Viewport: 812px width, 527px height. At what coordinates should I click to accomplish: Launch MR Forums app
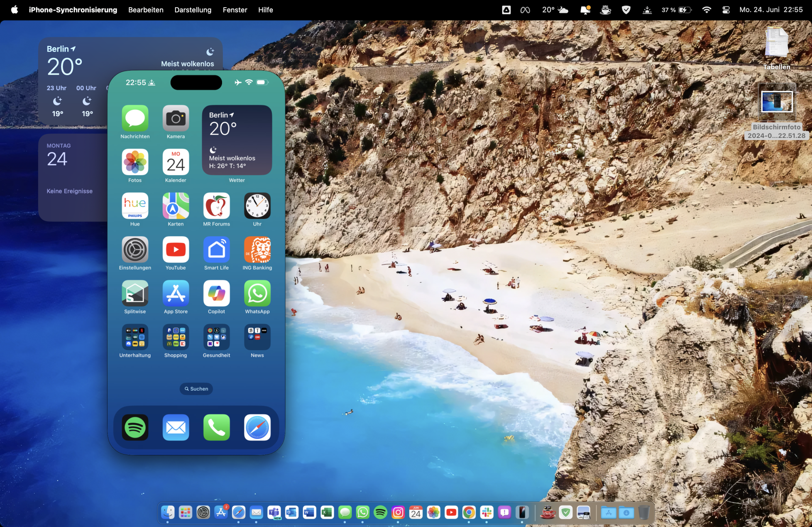(216, 206)
